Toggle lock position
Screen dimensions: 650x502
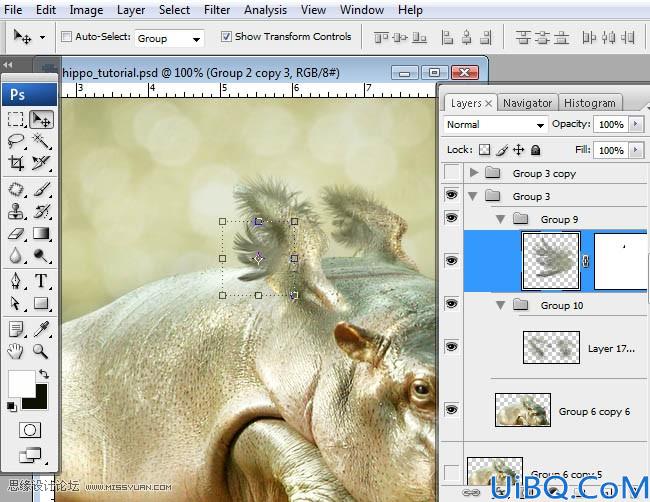519,150
